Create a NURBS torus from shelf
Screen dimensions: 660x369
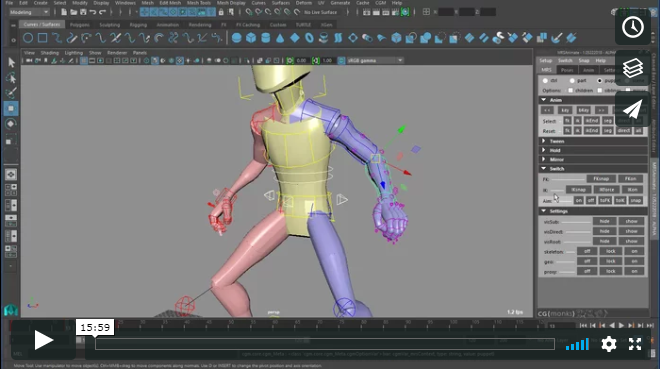[x=309, y=38]
